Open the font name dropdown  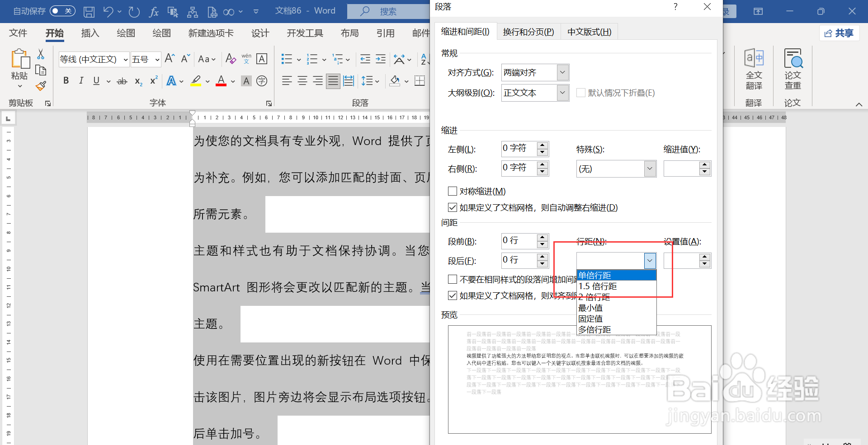pos(125,59)
